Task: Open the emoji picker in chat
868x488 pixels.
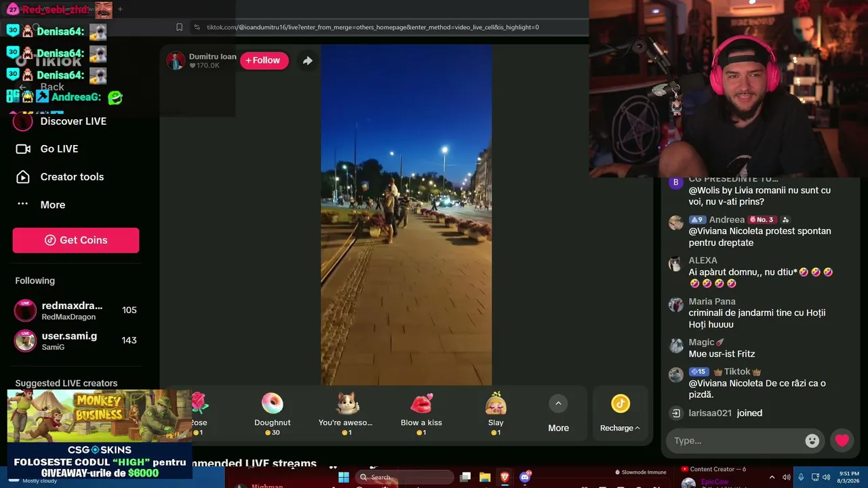Action: coord(812,441)
